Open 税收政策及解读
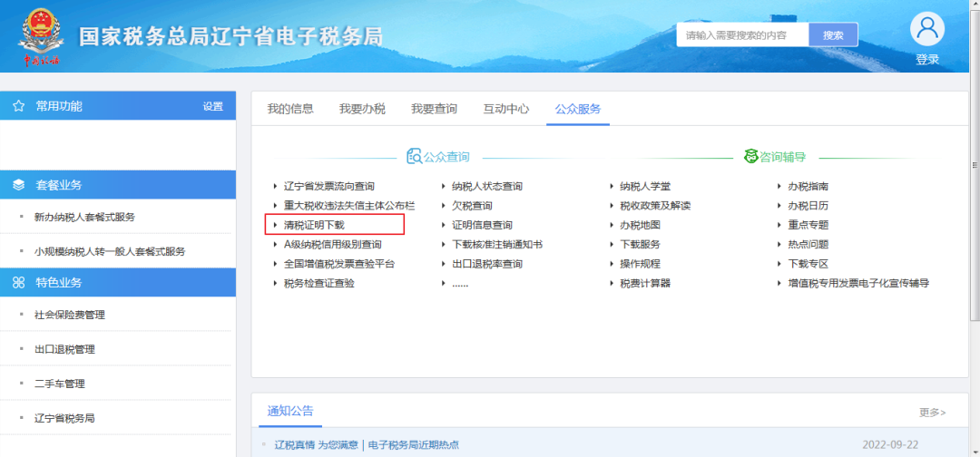980x457 pixels. (656, 206)
